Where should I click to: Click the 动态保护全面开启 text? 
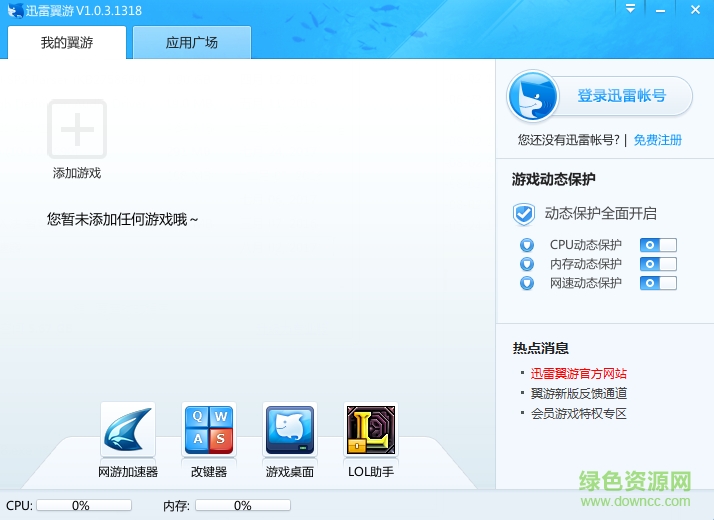(601, 213)
